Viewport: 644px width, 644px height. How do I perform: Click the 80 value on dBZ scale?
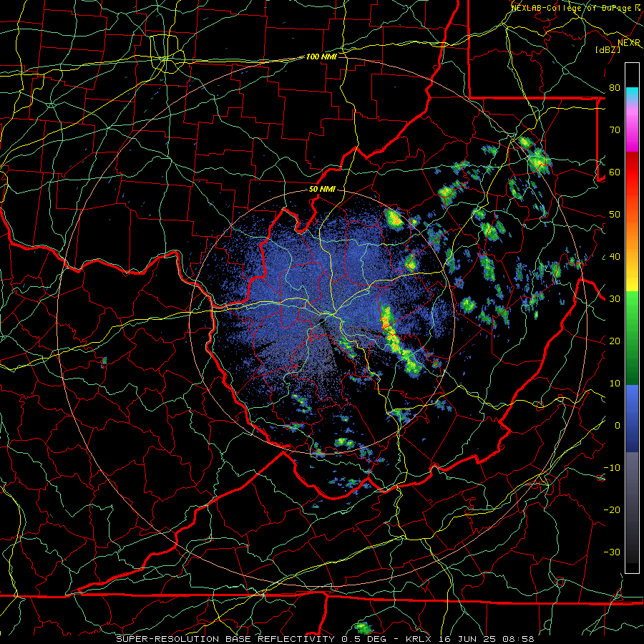coord(615,88)
